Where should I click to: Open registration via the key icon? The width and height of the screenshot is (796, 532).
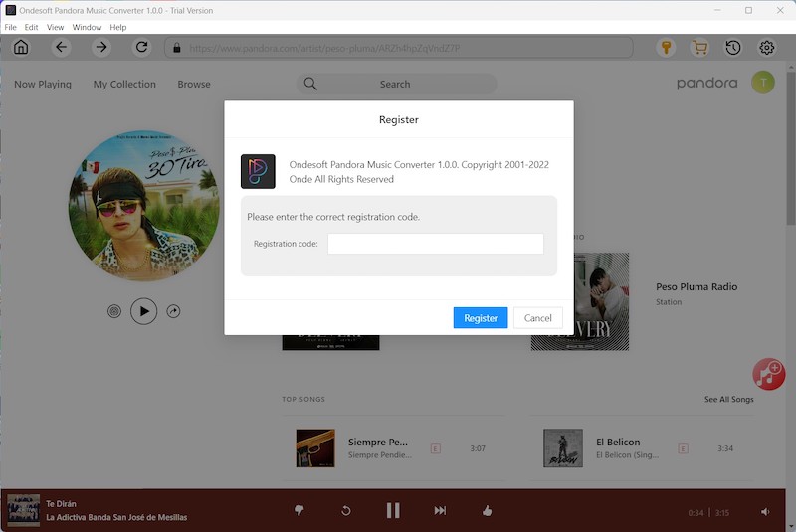coord(666,48)
